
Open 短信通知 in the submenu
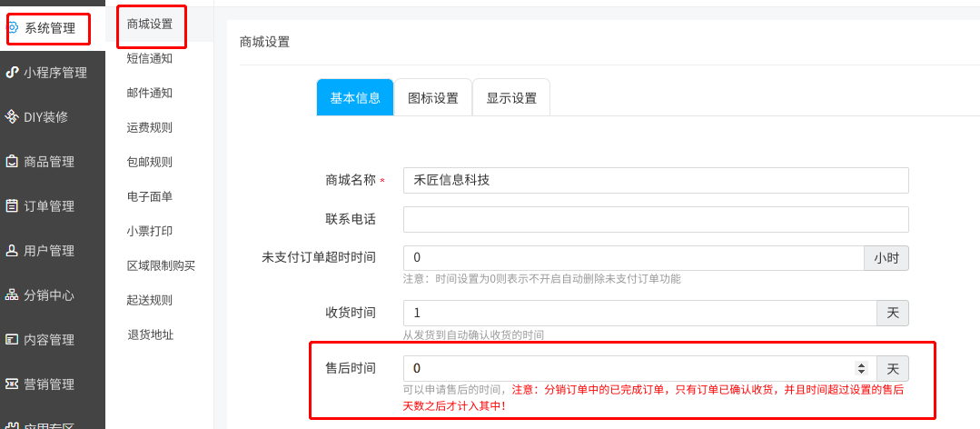click(x=150, y=58)
